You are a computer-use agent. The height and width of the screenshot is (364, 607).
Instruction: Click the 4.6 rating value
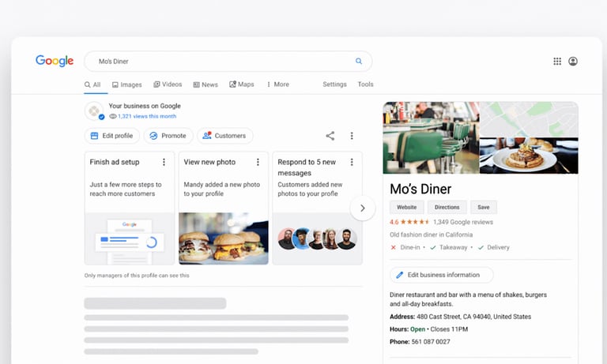coord(394,222)
